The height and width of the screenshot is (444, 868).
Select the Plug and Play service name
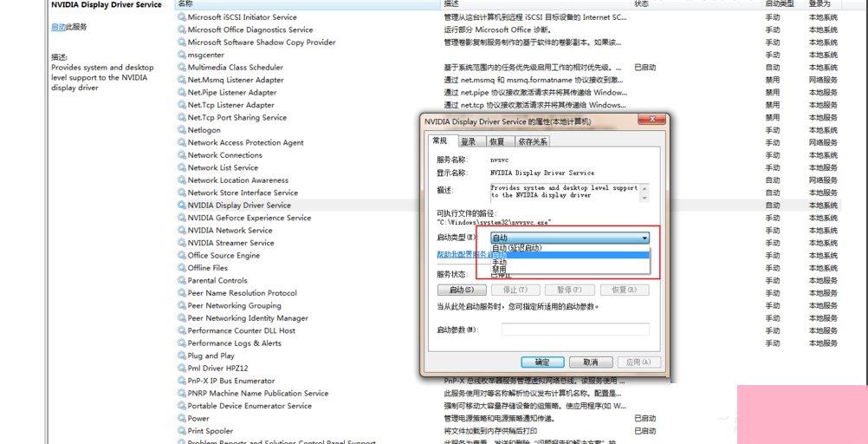click(211, 356)
